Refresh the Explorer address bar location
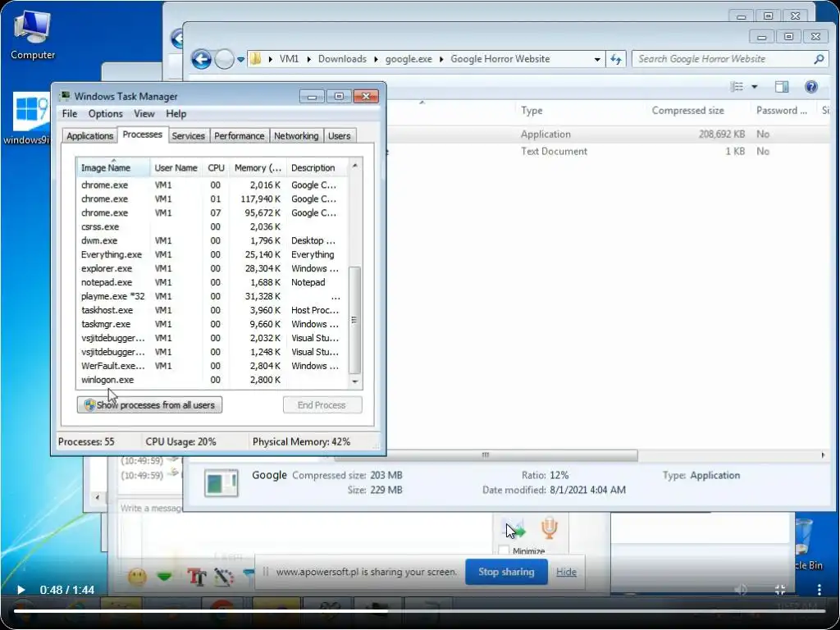Image resolution: width=840 pixels, height=630 pixels. tap(616, 59)
